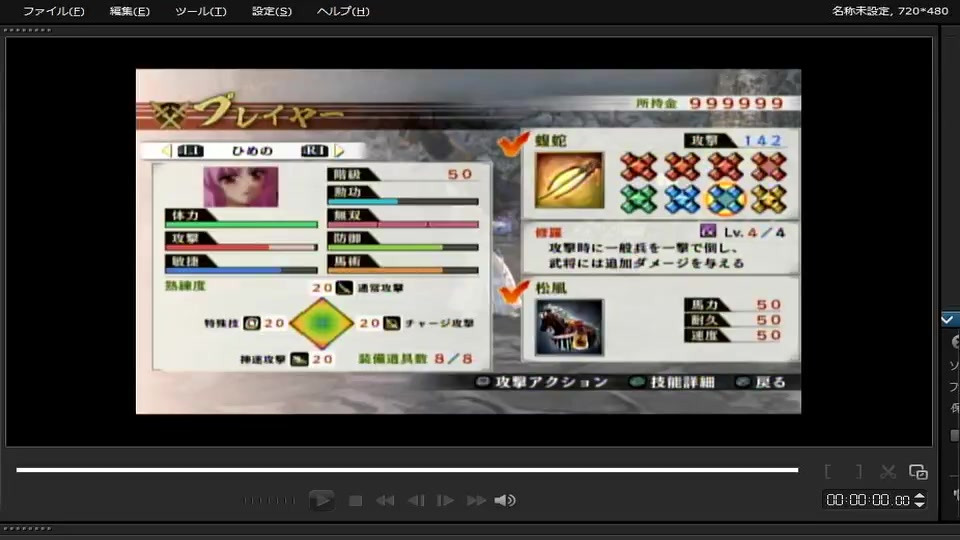Screen dimensions: 960x540
Task: Click the game footage in the preview window
Action: click(x=468, y=241)
